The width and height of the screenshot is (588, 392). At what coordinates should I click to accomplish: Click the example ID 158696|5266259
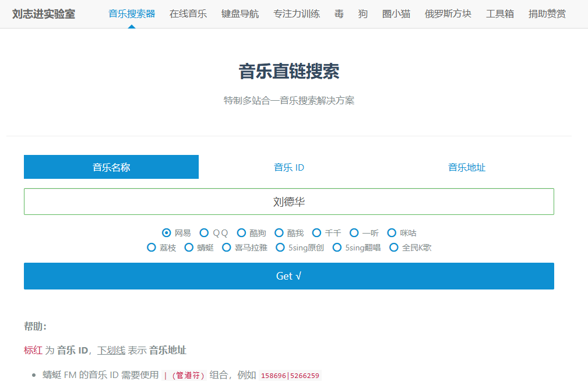pyautogui.click(x=290, y=376)
